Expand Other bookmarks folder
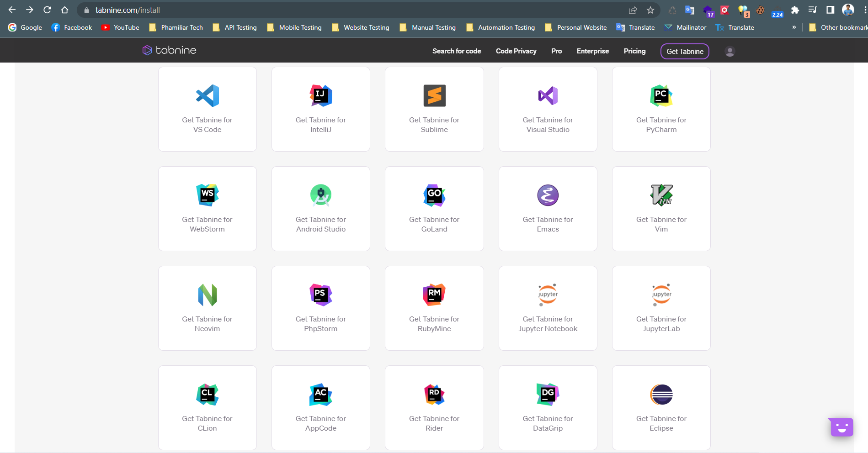The height and width of the screenshot is (453, 868). click(838, 27)
